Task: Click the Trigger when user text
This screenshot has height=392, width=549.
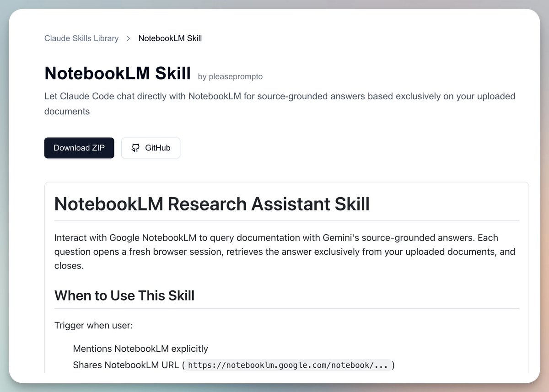Action: tap(93, 326)
